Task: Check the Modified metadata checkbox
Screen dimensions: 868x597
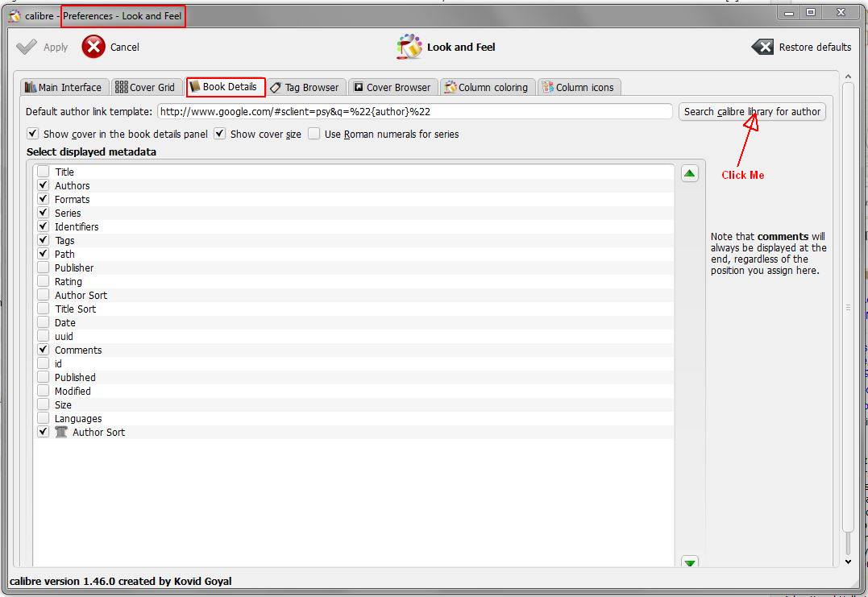Action: (x=44, y=391)
